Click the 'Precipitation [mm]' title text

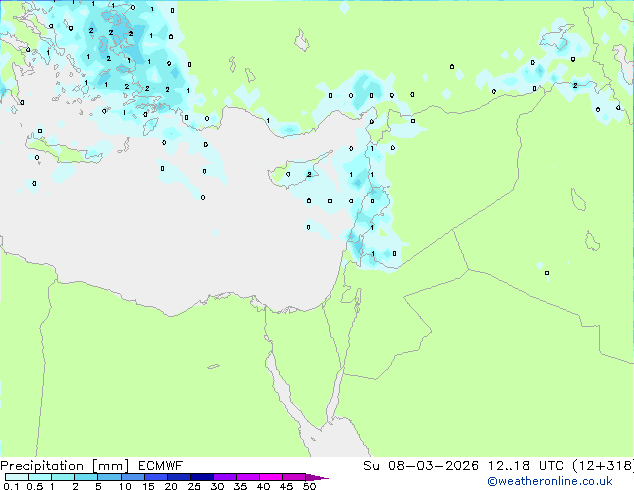coord(65,466)
